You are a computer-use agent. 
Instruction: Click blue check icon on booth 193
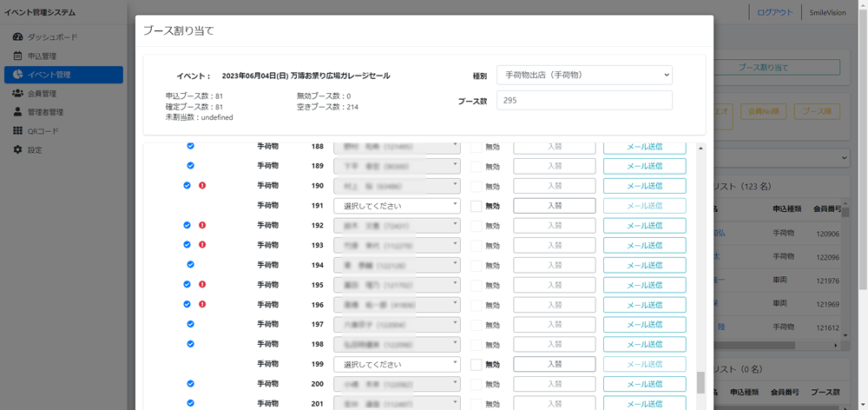(187, 244)
